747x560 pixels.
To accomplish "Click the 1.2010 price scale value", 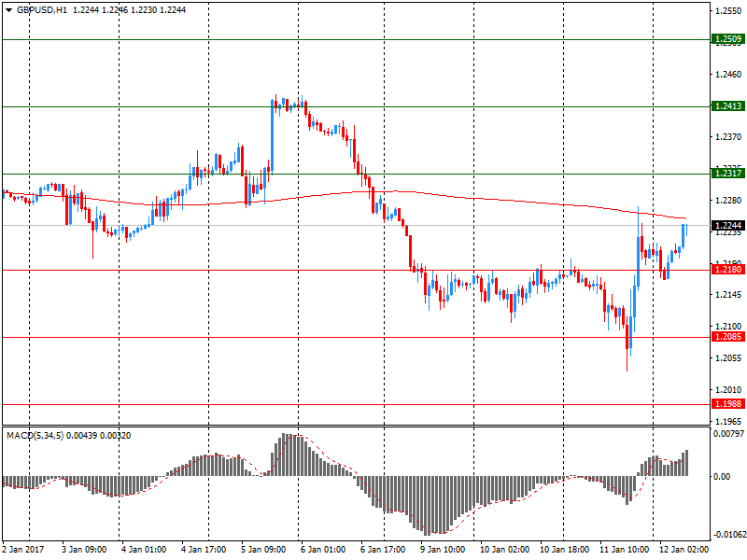I will pos(728,389).
